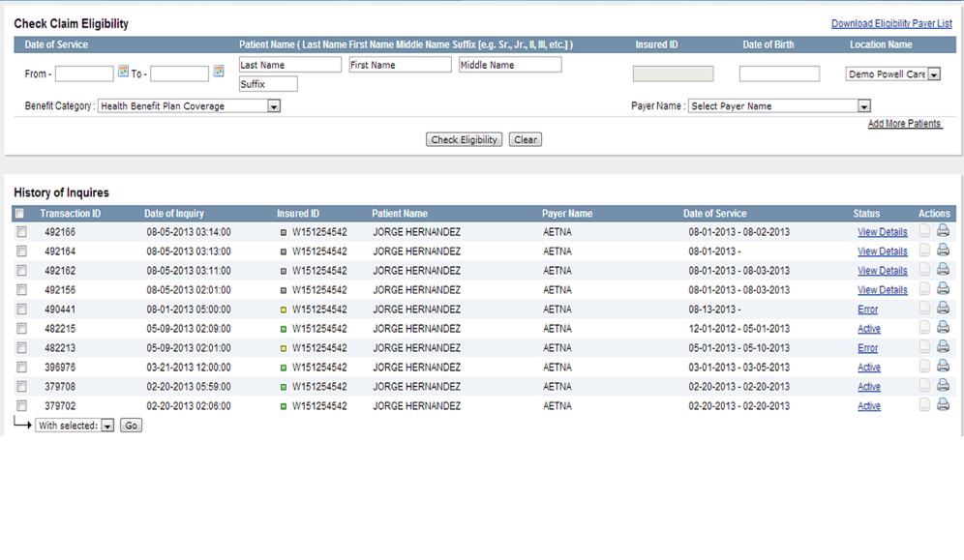Print transaction 396976
This screenshot has height=560, width=964.
(943, 367)
